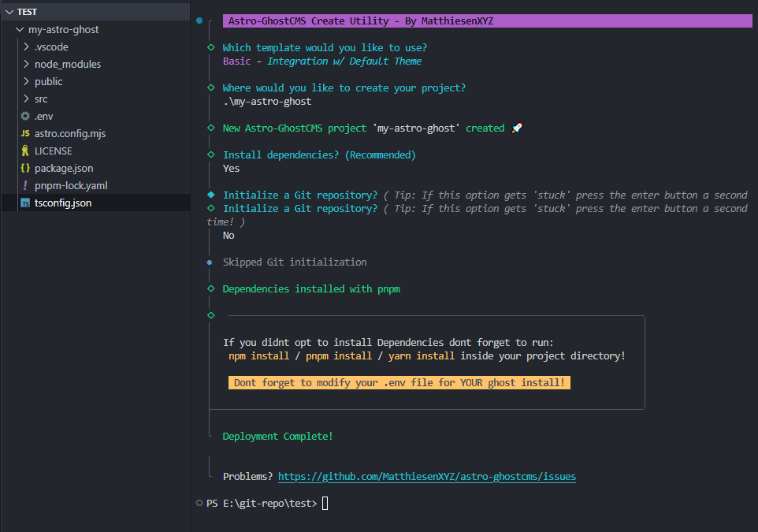Open the astro-ghostcms GitHub issues link
The width and height of the screenshot is (758, 532).
pyautogui.click(x=427, y=477)
